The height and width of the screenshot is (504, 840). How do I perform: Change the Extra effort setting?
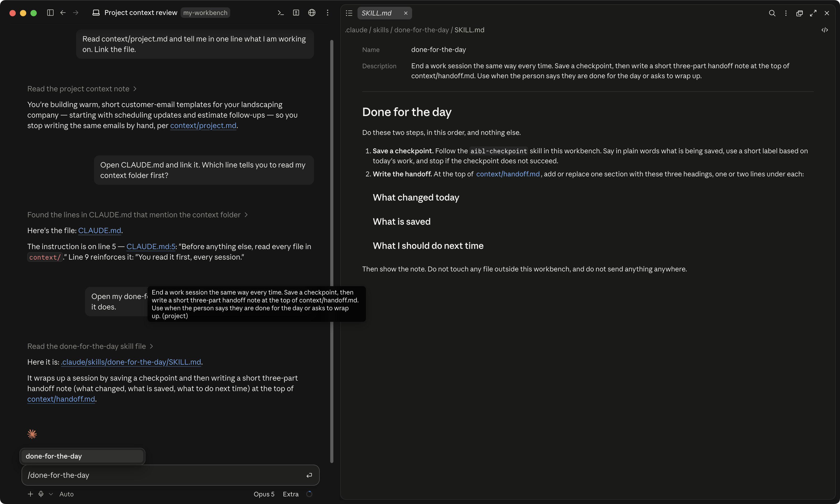[291, 494]
